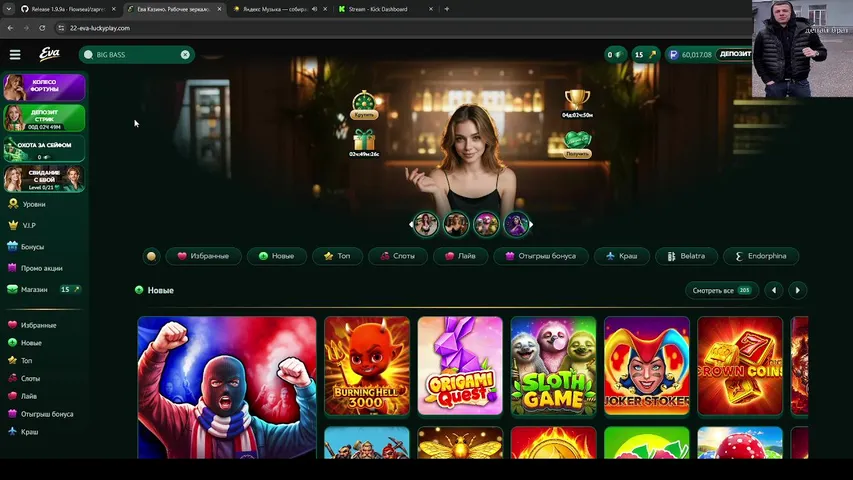Select the purple fourth character avatar
The image size is (853, 480).
(516, 224)
